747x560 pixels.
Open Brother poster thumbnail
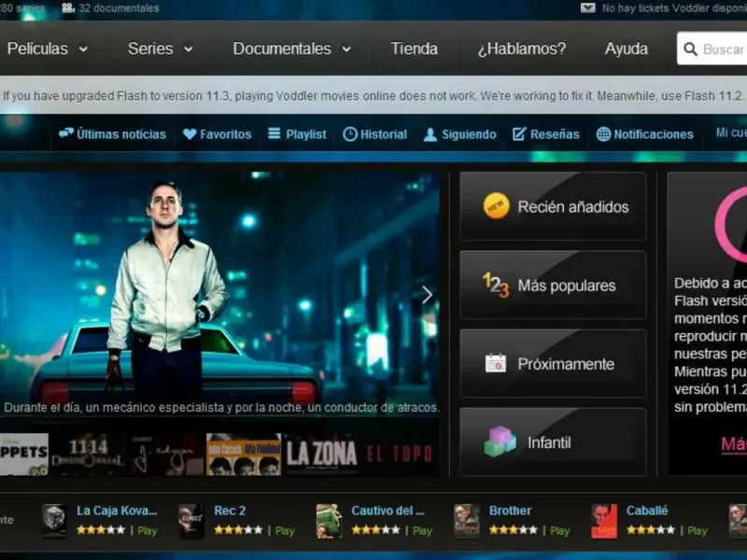click(x=466, y=521)
